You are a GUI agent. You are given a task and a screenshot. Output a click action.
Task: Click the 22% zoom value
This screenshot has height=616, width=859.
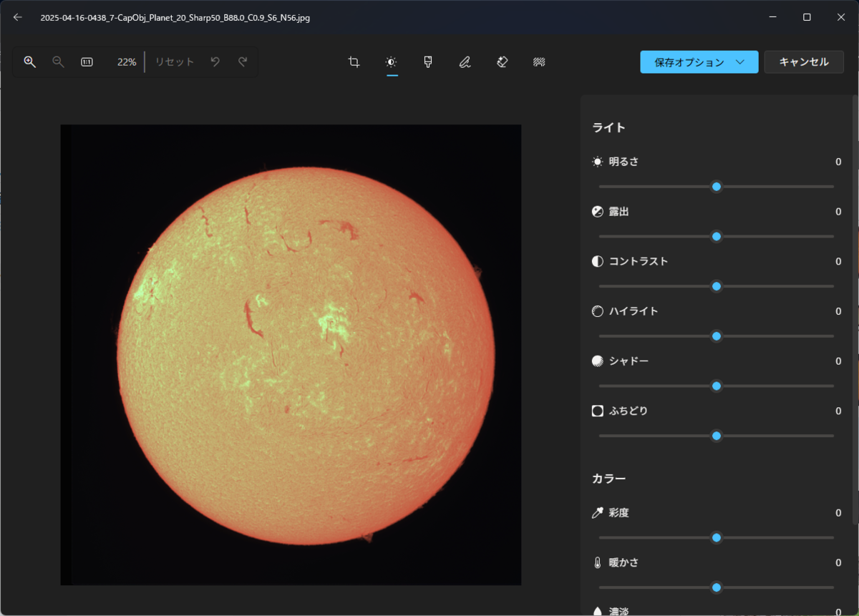point(127,62)
